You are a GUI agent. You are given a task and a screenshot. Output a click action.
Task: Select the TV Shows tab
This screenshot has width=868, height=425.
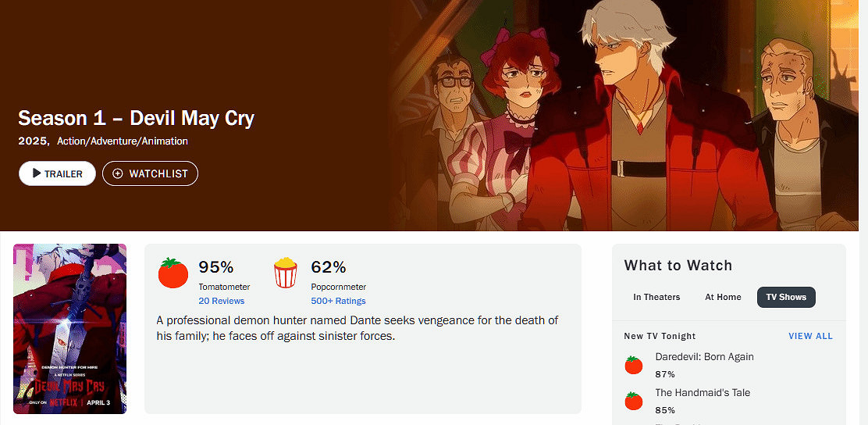(786, 297)
